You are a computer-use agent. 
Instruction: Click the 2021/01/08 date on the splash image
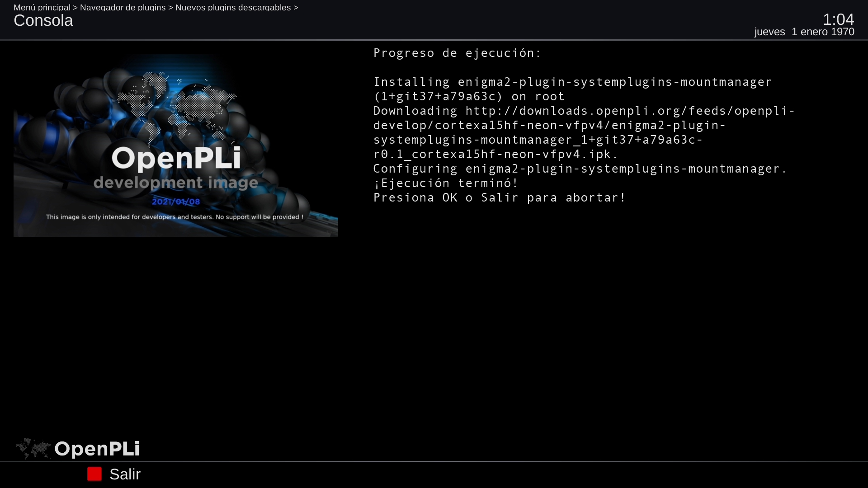(175, 202)
